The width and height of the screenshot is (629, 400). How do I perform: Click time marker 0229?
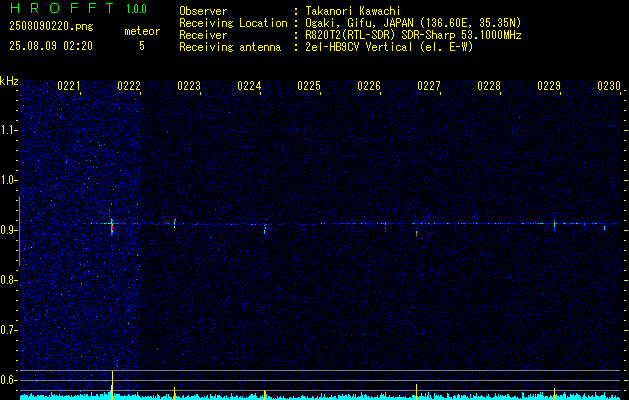pyautogui.click(x=549, y=86)
